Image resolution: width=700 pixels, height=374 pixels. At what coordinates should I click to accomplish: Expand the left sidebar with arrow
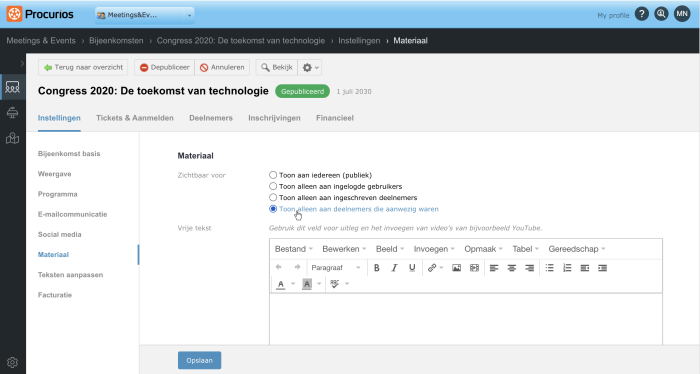pyautogui.click(x=22, y=63)
